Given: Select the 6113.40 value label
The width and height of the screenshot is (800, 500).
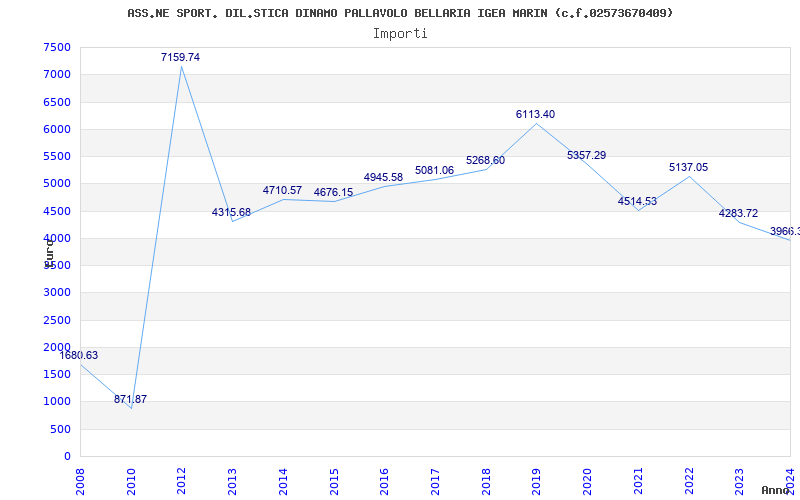Looking at the screenshot, I should (535, 115).
